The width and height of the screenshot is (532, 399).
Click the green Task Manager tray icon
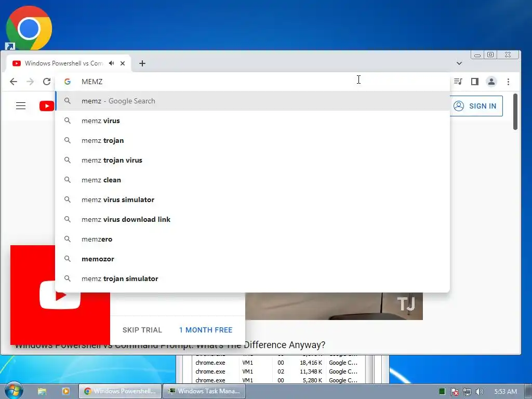[x=442, y=392]
